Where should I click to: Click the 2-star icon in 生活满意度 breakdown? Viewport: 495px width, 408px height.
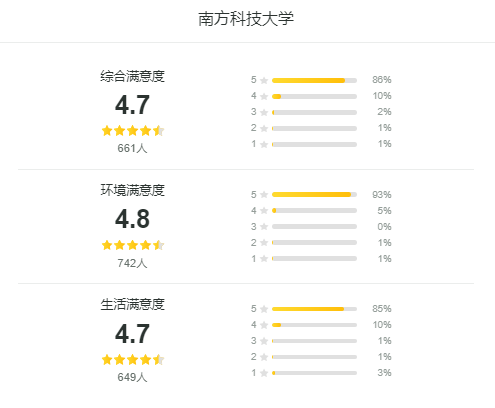pyautogui.click(x=264, y=357)
